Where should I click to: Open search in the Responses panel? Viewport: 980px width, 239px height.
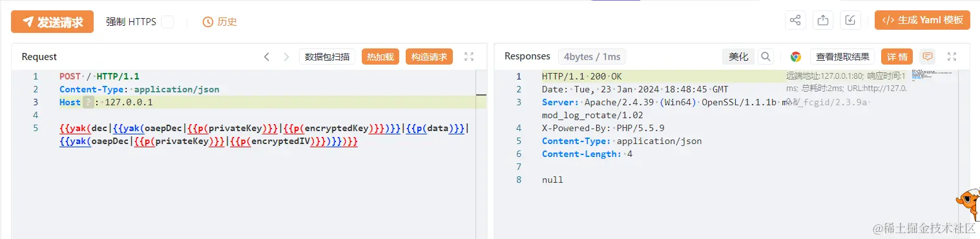point(766,57)
